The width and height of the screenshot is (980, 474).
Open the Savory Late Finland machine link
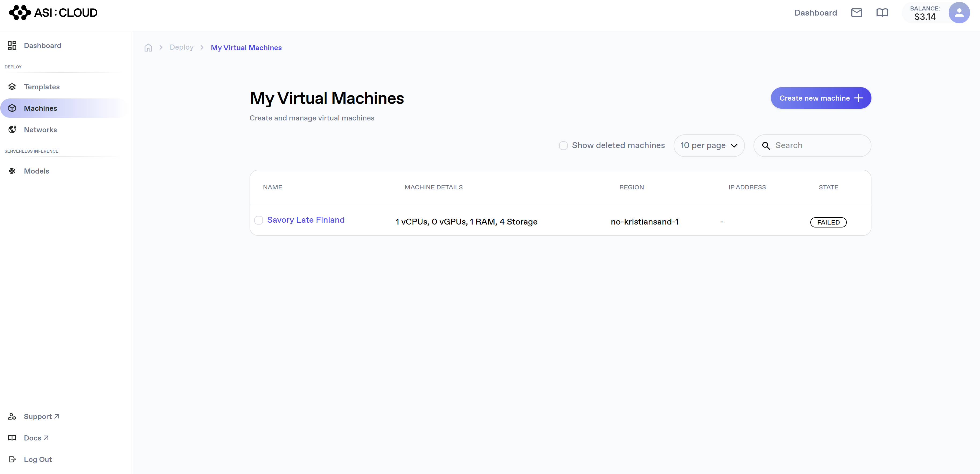point(306,220)
